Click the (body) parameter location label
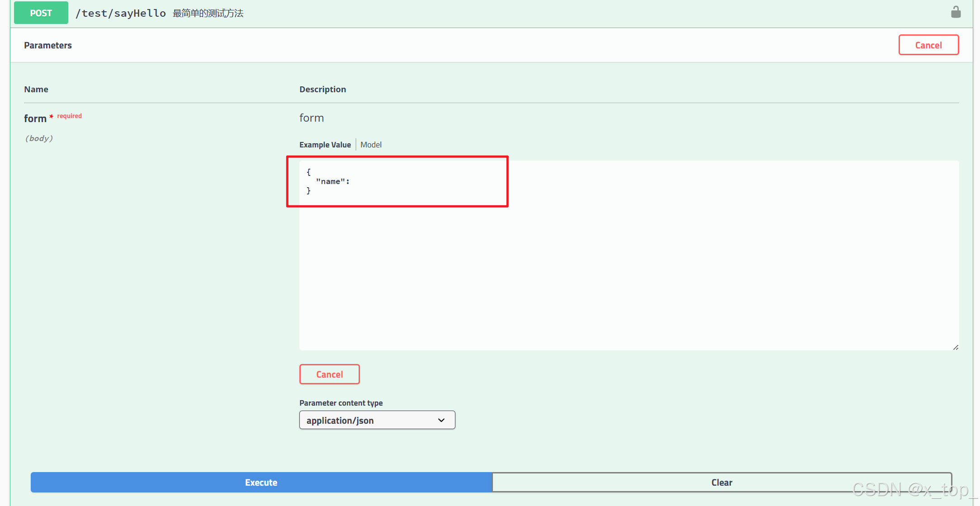The height and width of the screenshot is (506, 980). tap(39, 138)
